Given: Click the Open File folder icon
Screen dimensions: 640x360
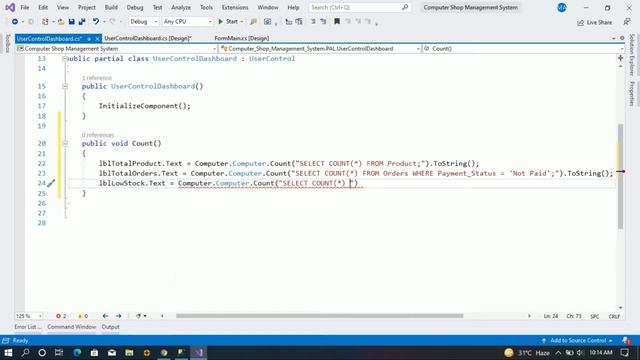Looking at the screenshot, I should [x=61, y=22].
